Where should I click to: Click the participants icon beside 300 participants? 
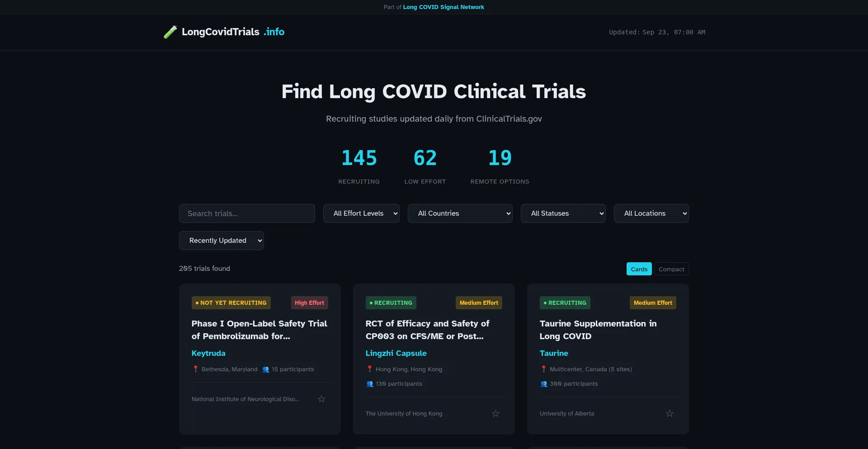544,384
